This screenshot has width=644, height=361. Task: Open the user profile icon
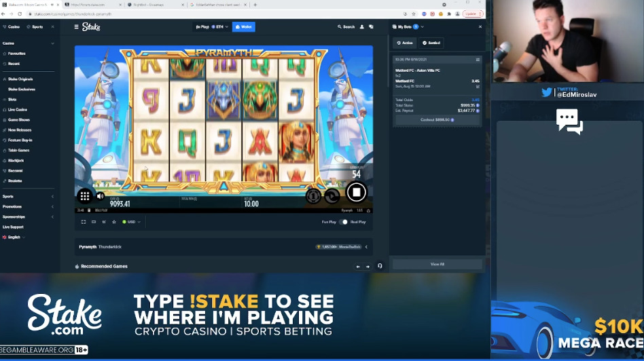click(x=362, y=26)
